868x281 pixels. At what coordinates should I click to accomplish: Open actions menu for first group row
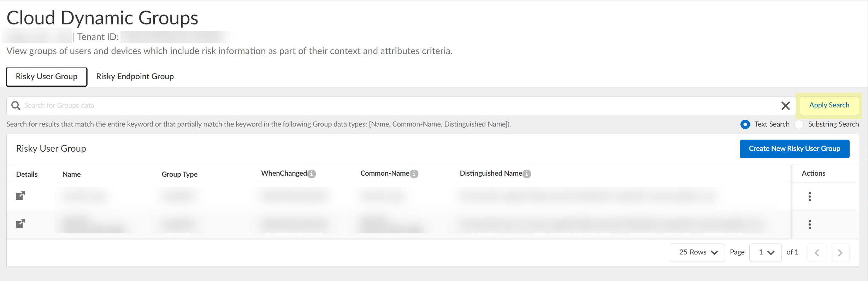(x=809, y=197)
